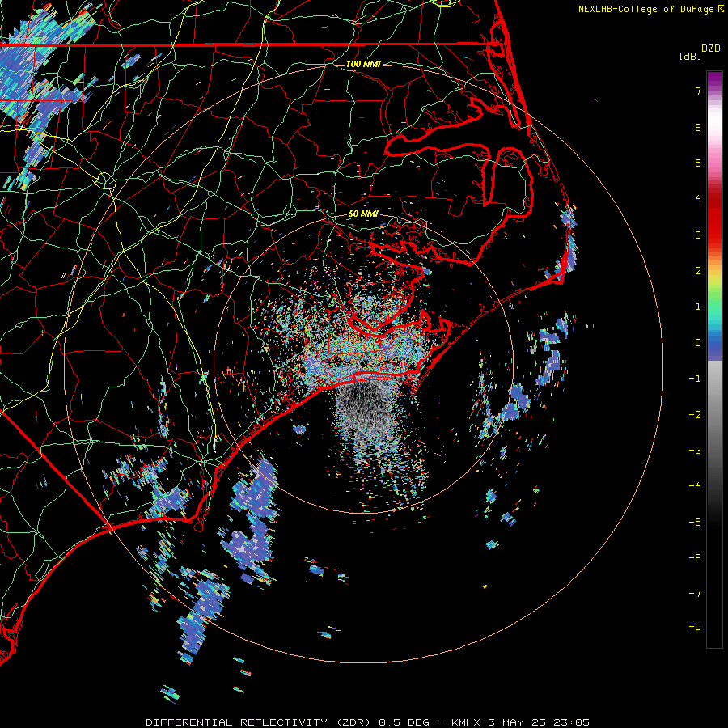Screen dimensions: 728x728
Task: Click the 50 NMI range ring label
Action: tap(363, 214)
